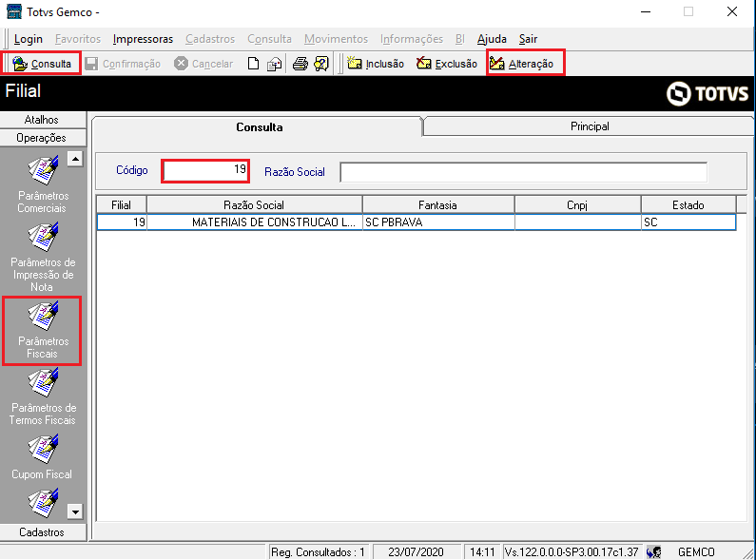Image resolution: width=756 pixels, height=560 pixels.
Task: Click the GEMCO status bar label
Action: point(696,551)
